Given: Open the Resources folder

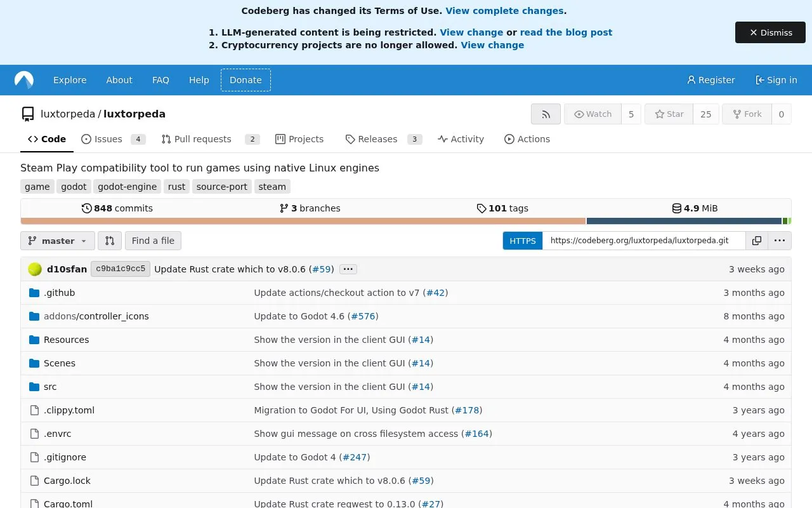Looking at the screenshot, I should pos(66,340).
